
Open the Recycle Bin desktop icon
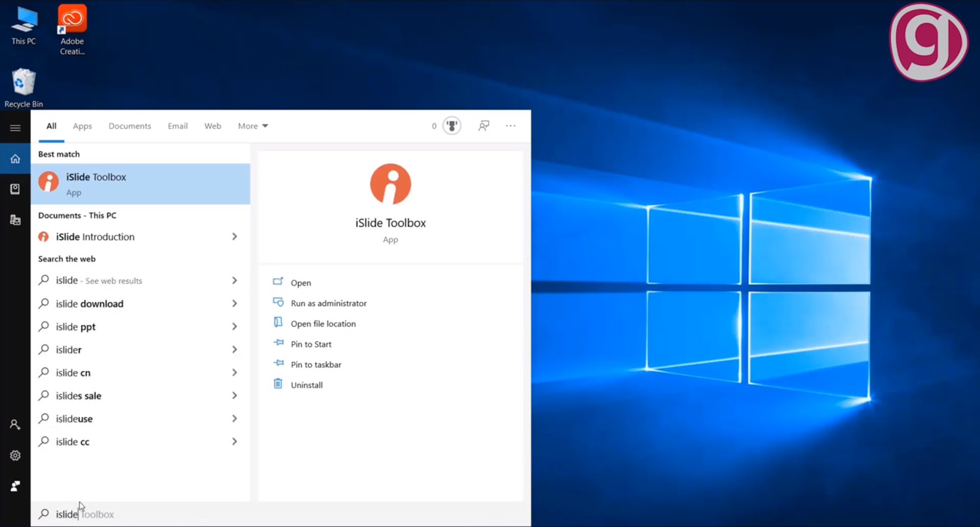tap(23, 88)
